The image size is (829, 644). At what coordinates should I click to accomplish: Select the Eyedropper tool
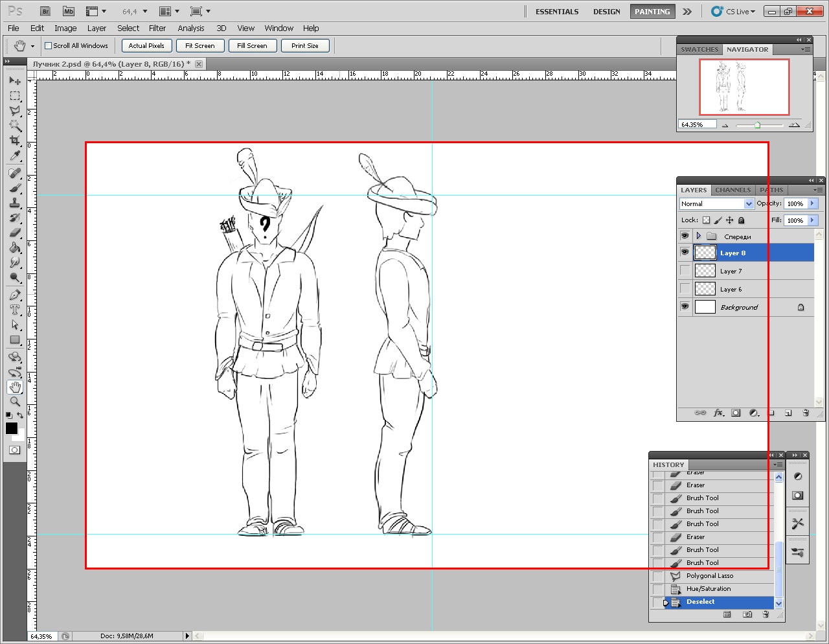pyautogui.click(x=15, y=156)
